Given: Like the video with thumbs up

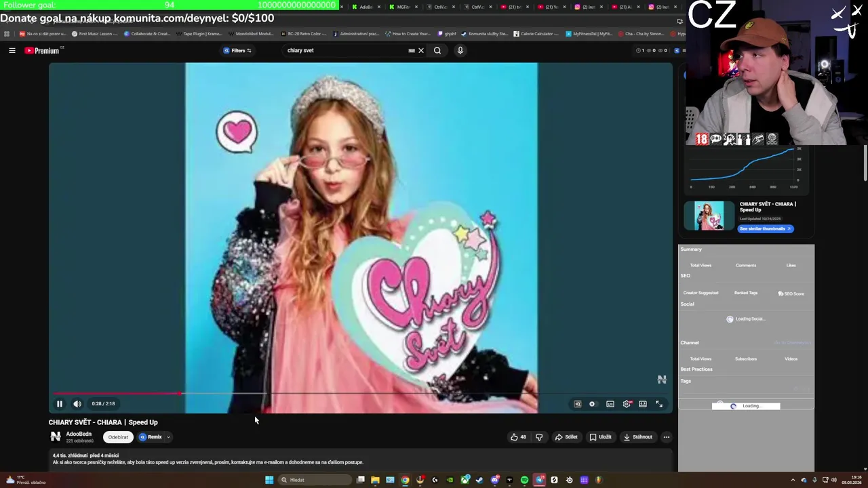Looking at the screenshot, I should pos(519,437).
